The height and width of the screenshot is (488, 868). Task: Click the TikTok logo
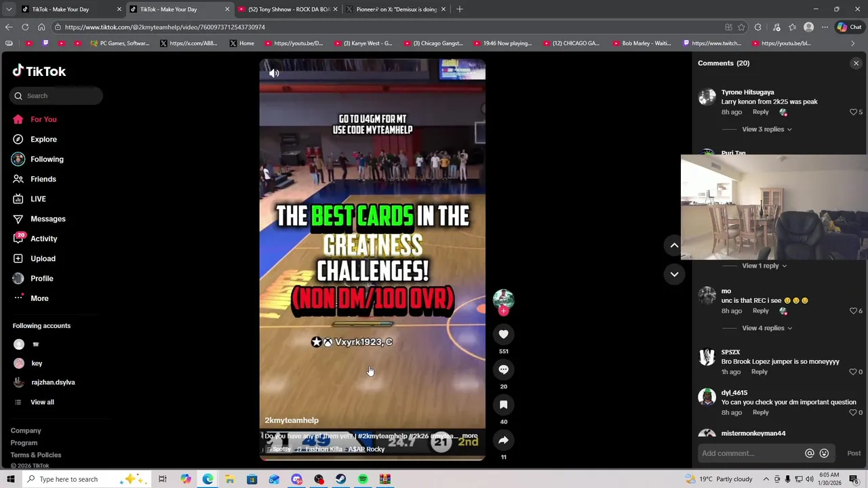pos(39,71)
